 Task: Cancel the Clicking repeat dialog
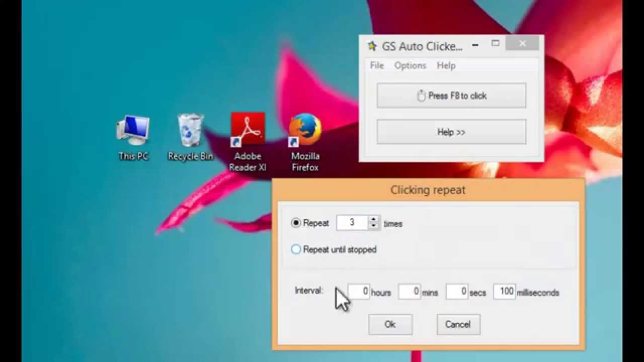click(x=458, y=324)
